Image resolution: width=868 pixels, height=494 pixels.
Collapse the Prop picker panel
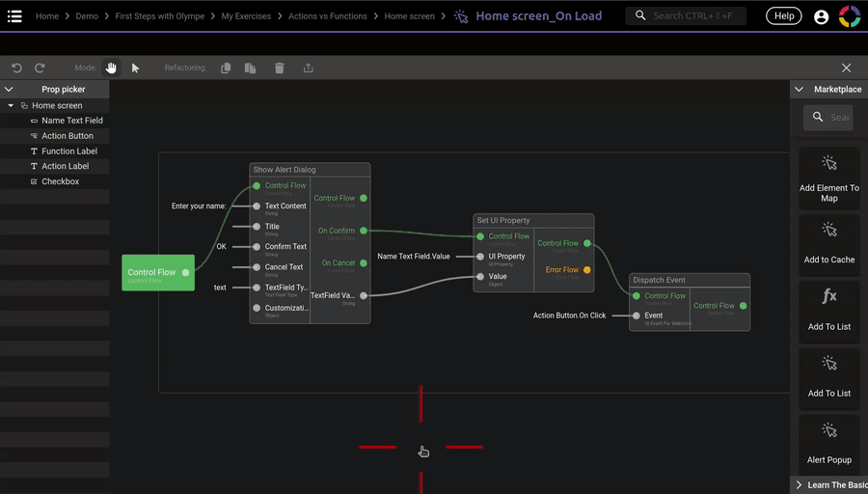pos(9,89)
